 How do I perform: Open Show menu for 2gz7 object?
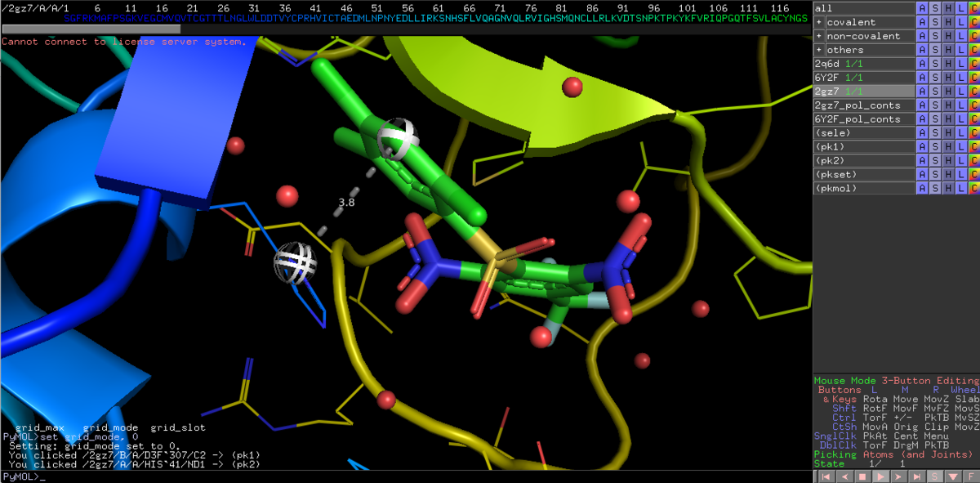[x=935, y=92]
